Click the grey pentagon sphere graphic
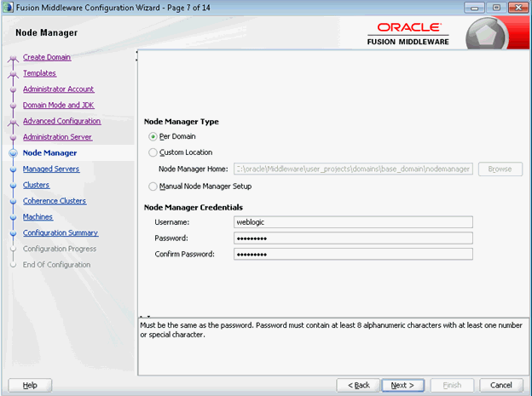Image resolution: width=532 pixels, height=396 pixels. tap(487, 34)
